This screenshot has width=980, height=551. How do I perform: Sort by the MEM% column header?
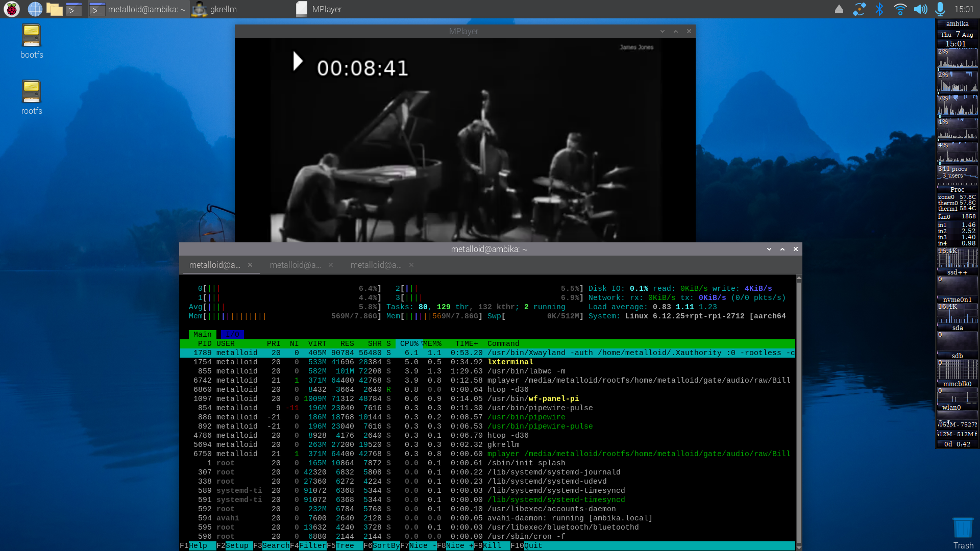click(x=432, y=343)
